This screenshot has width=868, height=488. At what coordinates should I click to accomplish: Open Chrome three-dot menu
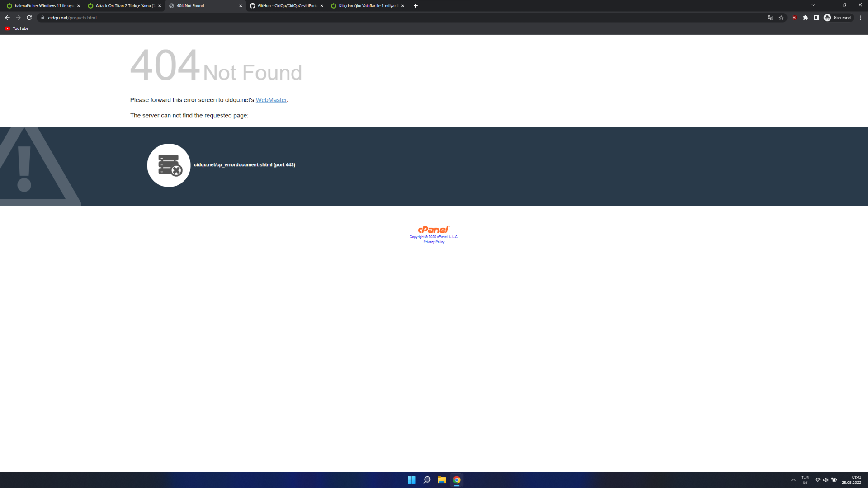(x=861, y=18)
